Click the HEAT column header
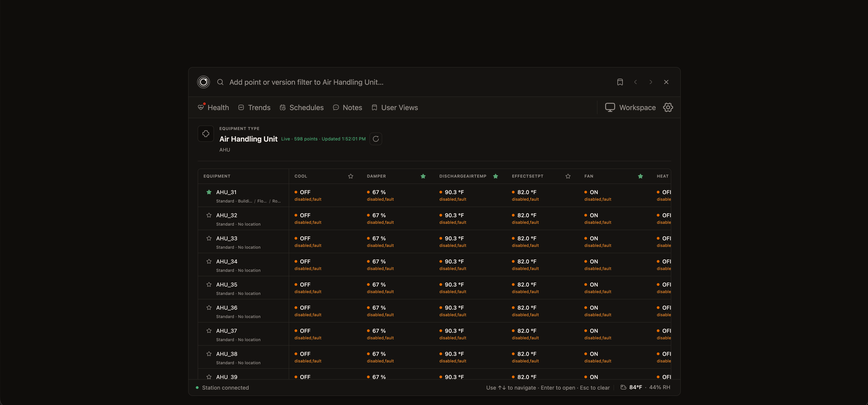 pyautogui.click(x=662, y=176)
